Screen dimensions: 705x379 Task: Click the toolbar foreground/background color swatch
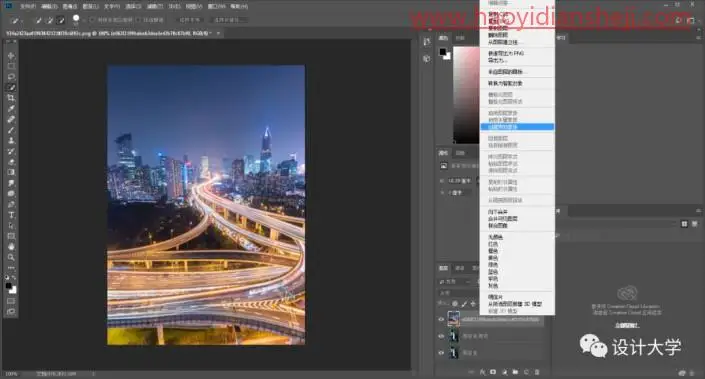10,287
